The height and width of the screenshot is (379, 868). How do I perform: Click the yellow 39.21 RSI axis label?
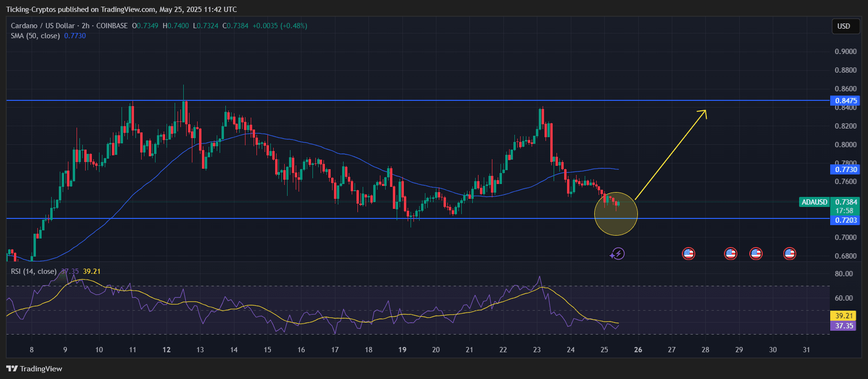click(x=844, y=316)
